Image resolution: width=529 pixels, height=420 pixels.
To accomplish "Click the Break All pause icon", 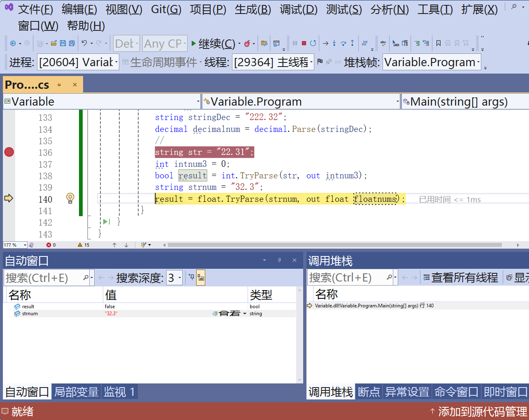I will coord(295,43).
